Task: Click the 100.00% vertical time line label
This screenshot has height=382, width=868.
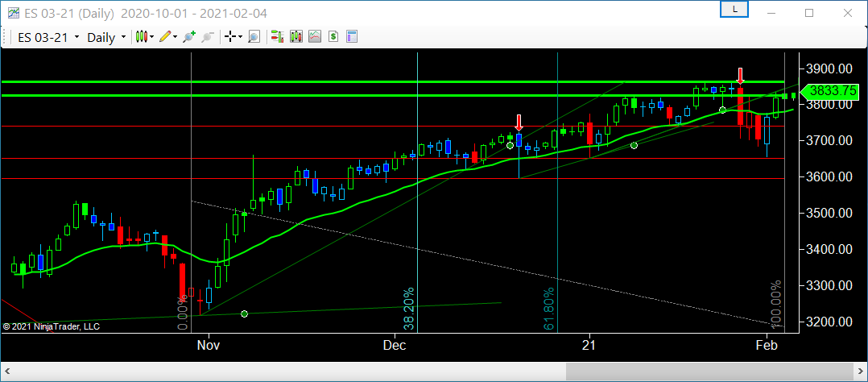Action: [777, 305]
